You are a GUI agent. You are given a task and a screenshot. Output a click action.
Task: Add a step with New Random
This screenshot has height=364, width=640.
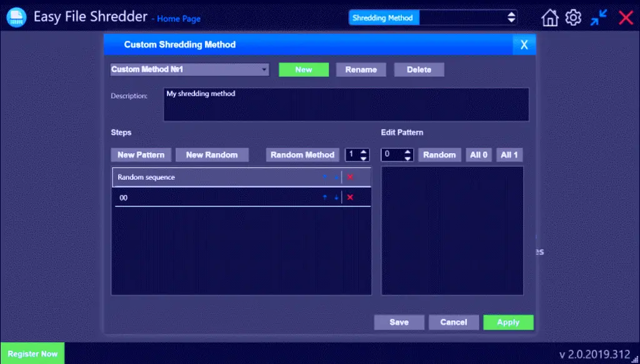[212, 155]
